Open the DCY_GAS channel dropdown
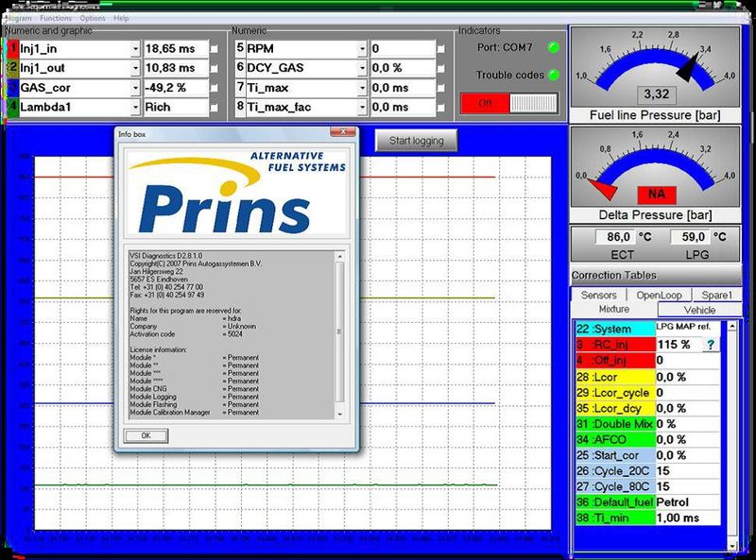The width and height of the screenshot is (756, 560). pyautogui.click(x=362, y=68)
